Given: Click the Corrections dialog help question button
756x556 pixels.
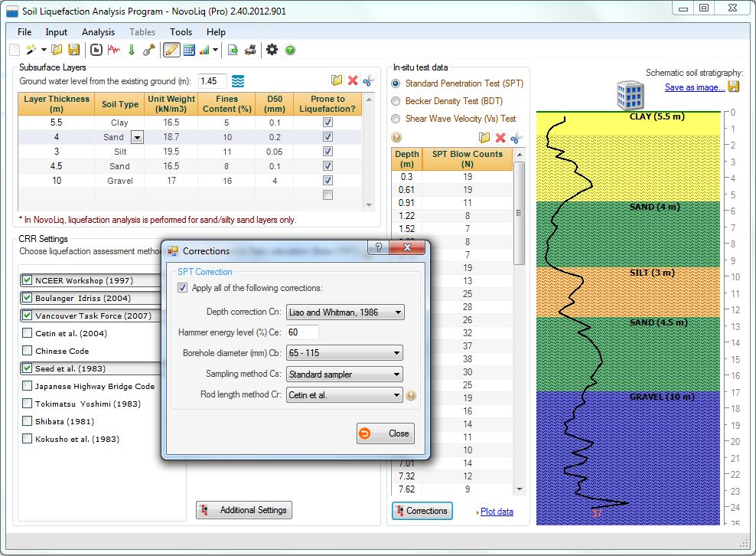Looking at the screenshot, I should 379,247.
